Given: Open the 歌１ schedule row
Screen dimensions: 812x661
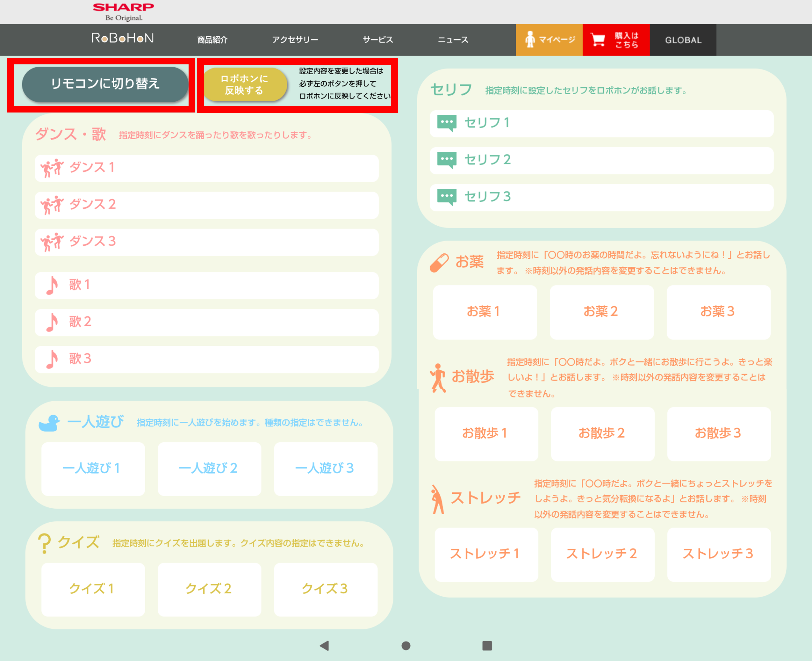Looking at the screenshot, I should tap(207, 285).
